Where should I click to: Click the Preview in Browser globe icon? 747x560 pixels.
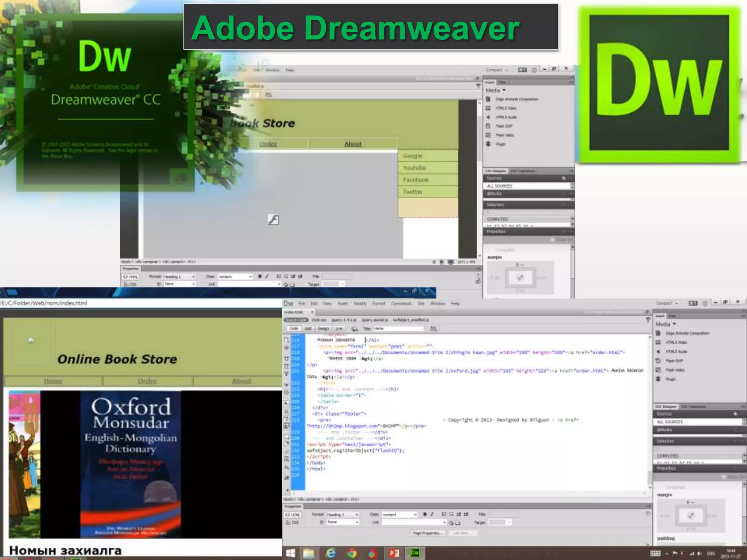(355, 328)
